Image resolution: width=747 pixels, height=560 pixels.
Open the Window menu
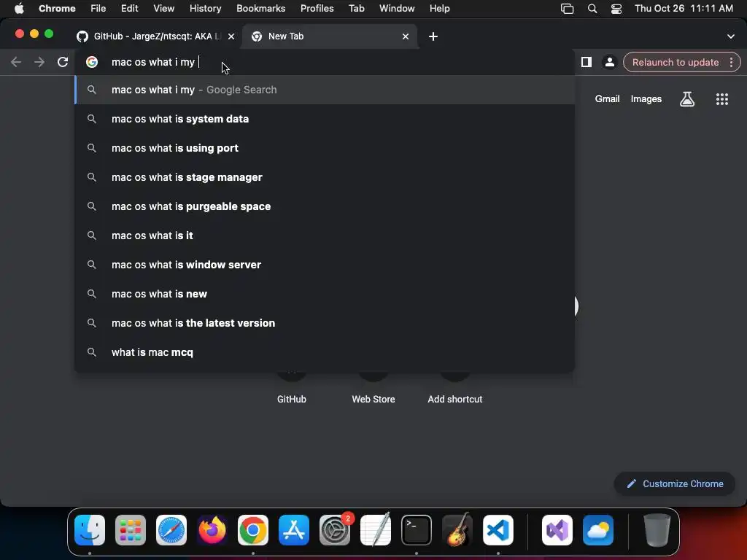click(397, 8)
